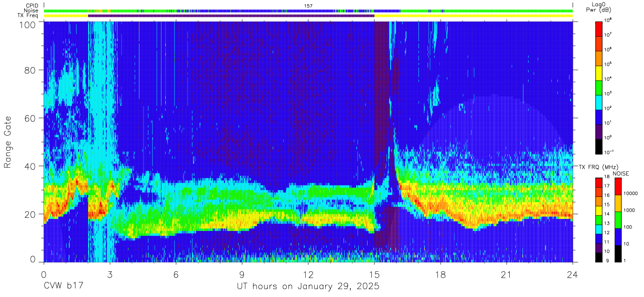The width and height of the screenshot is (644, 297).
Task: Click the CPID value 157
Action: pyautogui.click(x=308, y=5)
